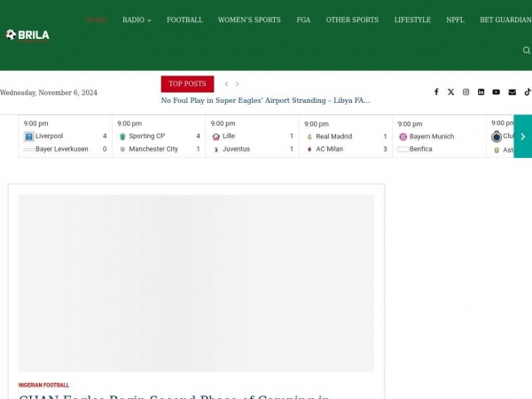Open the search magnifier icon
The height and width of the screenshot is (399, 532).
tap(526, 51)
